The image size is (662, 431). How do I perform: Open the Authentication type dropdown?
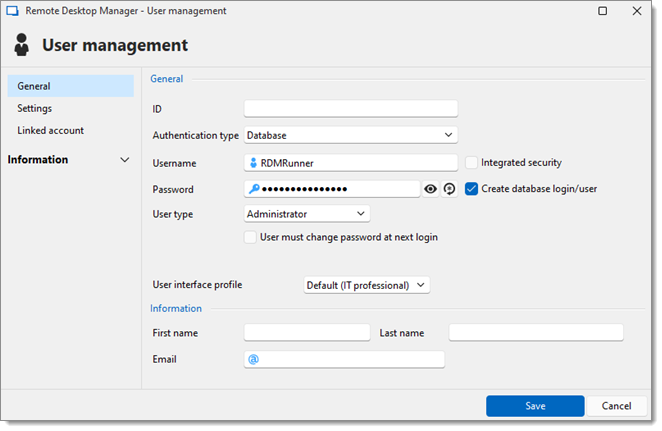(350, 135)
